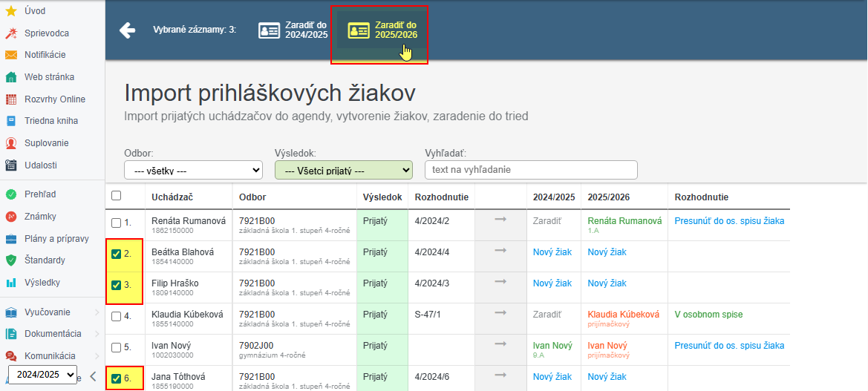Open Sprievodca wizard icon in sidebar
The width and height of the screenshot is (868, 391).
click(10, 33)
